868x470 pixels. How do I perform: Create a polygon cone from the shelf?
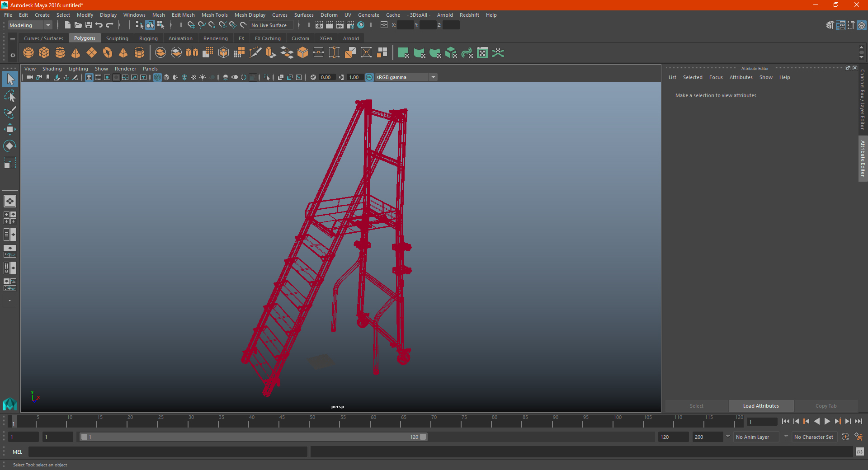76,53
